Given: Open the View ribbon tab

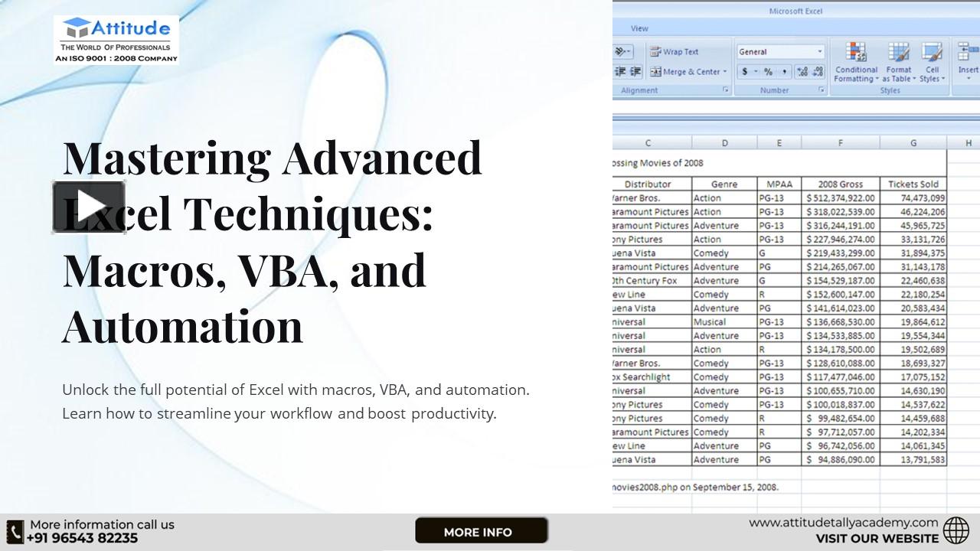Looking at the screenshot, I should [639, 28].
